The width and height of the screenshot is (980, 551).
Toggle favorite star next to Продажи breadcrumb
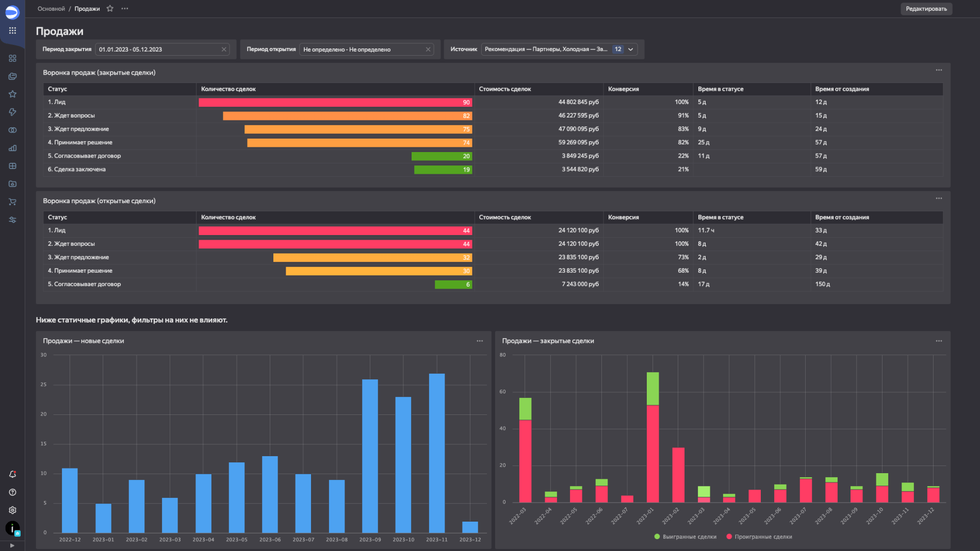[110, 9]
